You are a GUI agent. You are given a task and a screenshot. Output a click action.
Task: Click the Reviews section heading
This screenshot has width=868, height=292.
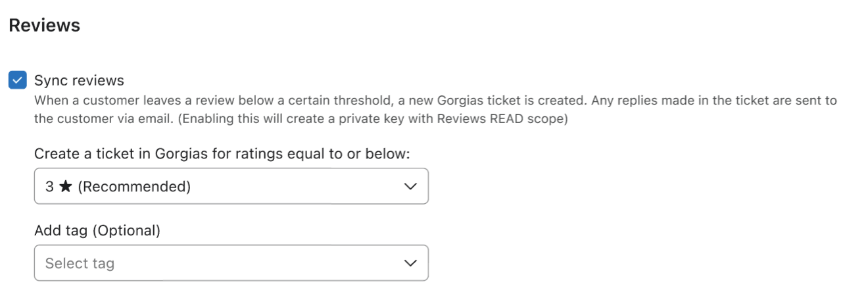pos(44,25)
